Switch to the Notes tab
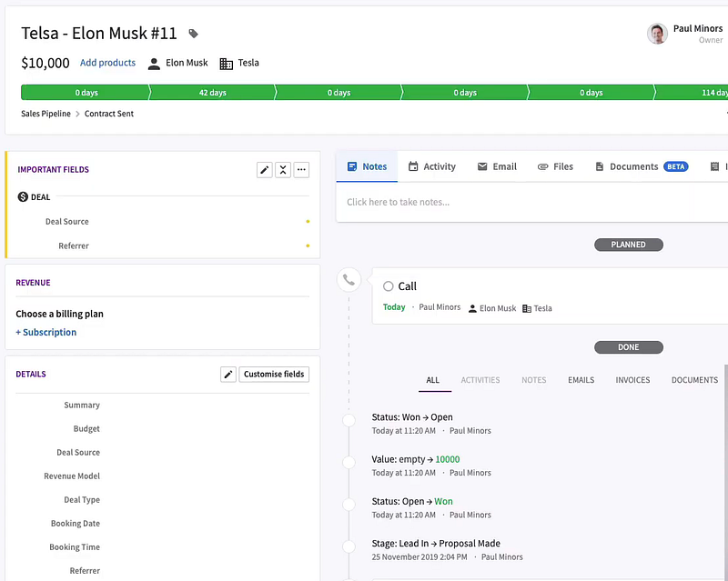Viewport: 728px width, 581px height. pyautogui.click(x=367, y=166)
